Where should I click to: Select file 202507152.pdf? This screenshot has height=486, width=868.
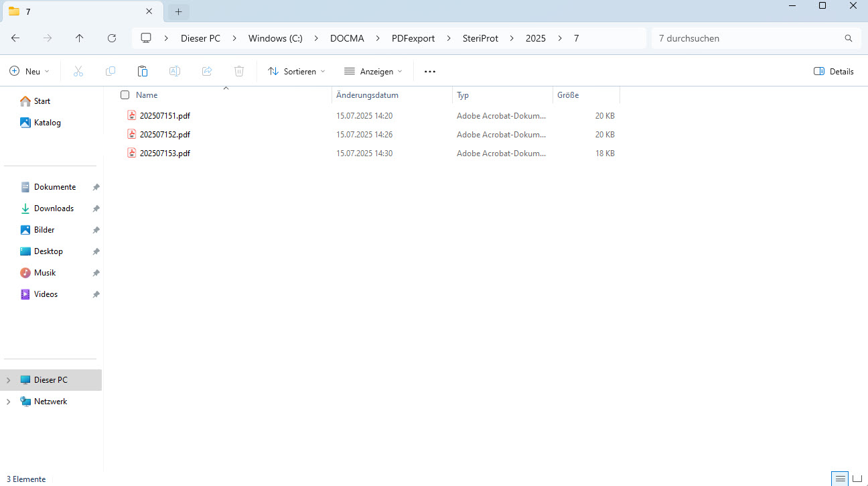point(165,135)
